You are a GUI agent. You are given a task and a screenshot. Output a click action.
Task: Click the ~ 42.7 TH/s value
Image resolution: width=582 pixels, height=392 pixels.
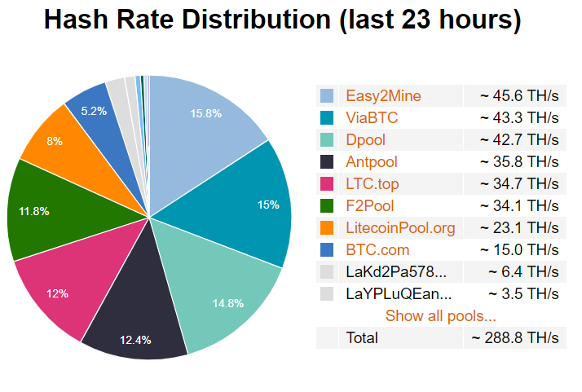point(519,140)
